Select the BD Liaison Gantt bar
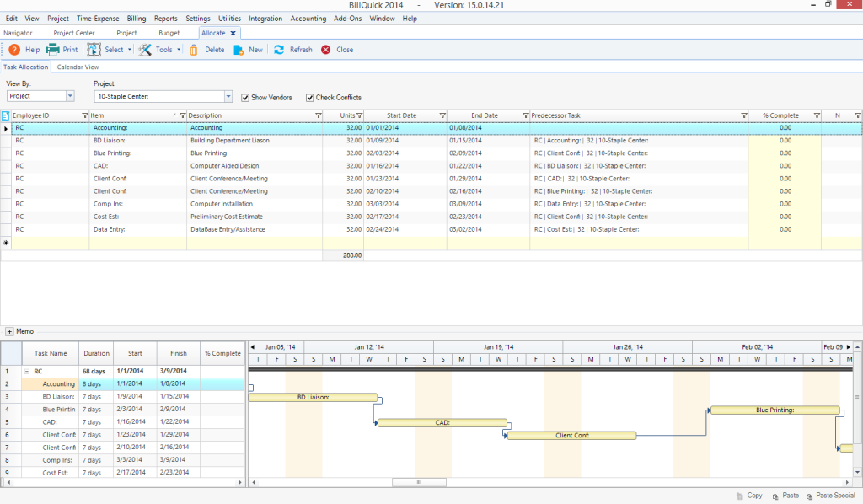 313,397
